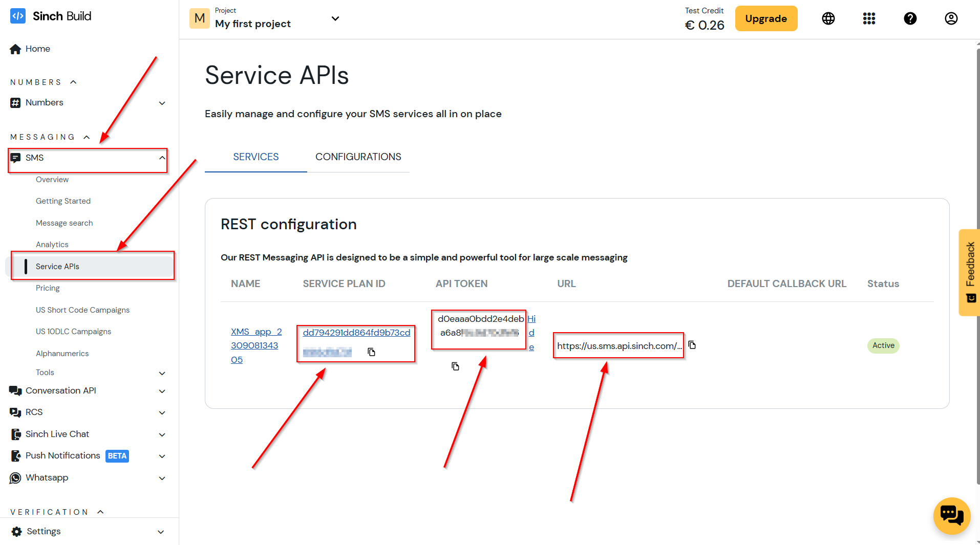The width and height of the screenshot is (980, 545).
Task: Copy the REST API URL
Action: tap(692, 345)
